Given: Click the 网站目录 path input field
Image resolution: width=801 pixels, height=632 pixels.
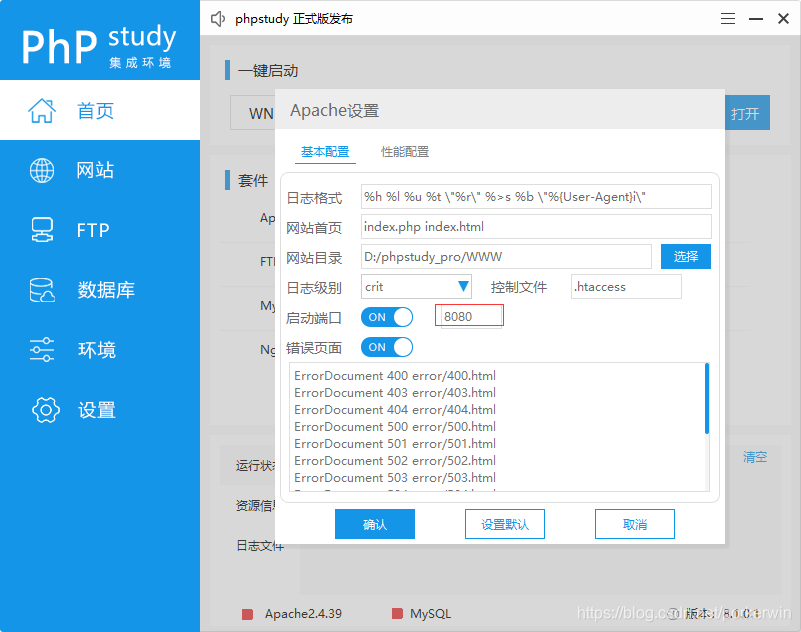Looking at the screenshot, I should tap(506, 256).
